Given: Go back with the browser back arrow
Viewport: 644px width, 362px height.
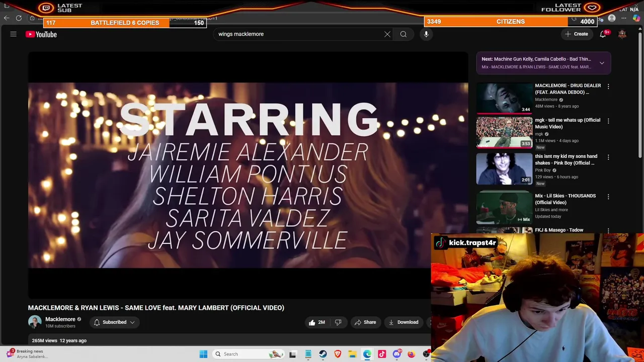Looking at the screenshot, I should 7,18.
